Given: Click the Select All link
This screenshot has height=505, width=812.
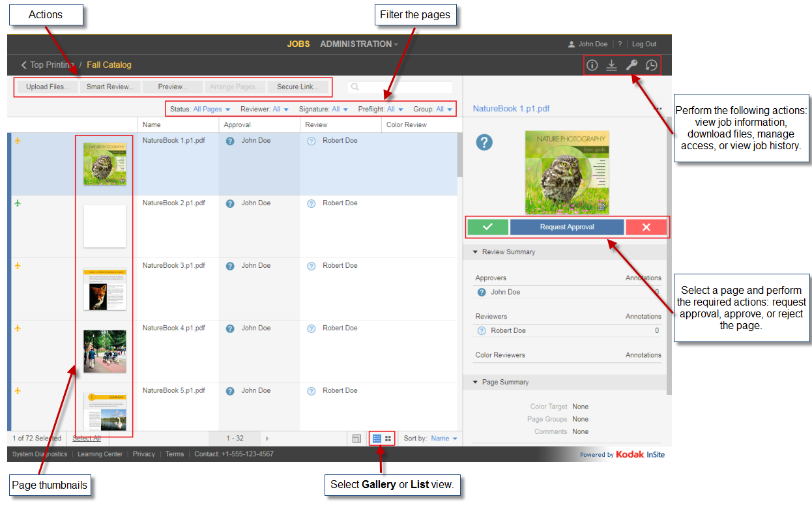Looking at the screenshot, I should [86, 439].
